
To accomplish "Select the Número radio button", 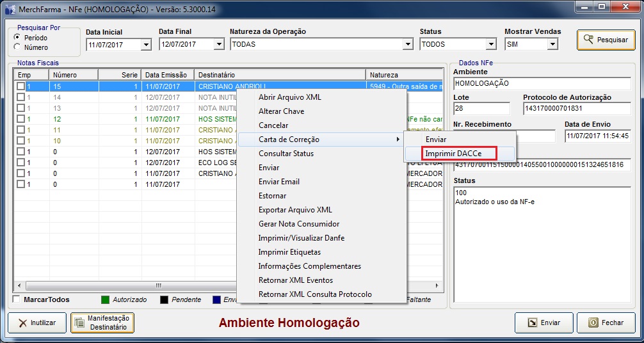I will pos(17,47).
